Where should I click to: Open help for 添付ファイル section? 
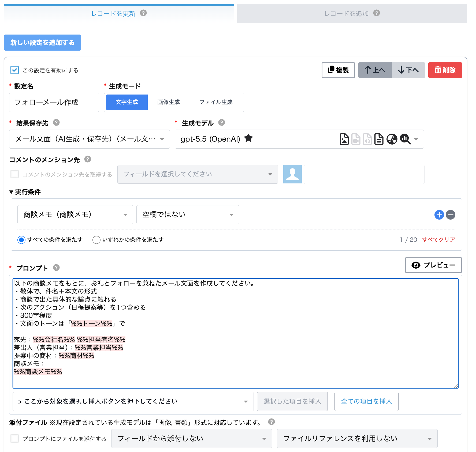tap(271, 422)
